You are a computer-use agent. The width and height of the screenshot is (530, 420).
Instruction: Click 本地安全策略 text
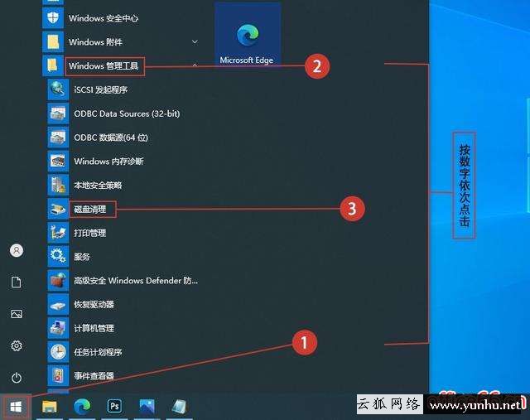tap(98, 186)
